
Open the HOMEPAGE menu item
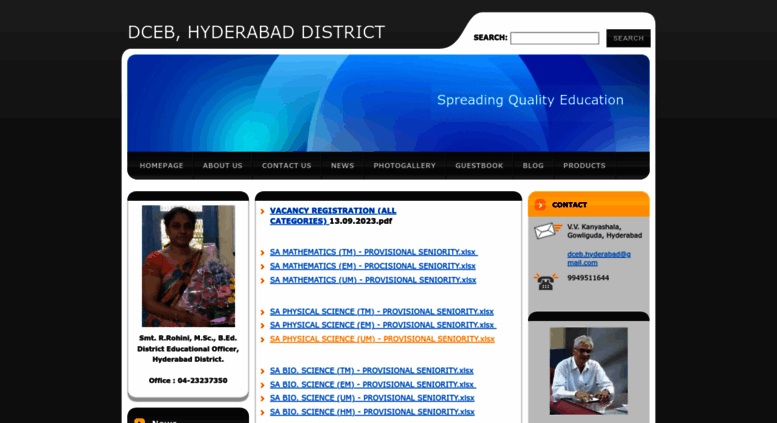[161, 165]
